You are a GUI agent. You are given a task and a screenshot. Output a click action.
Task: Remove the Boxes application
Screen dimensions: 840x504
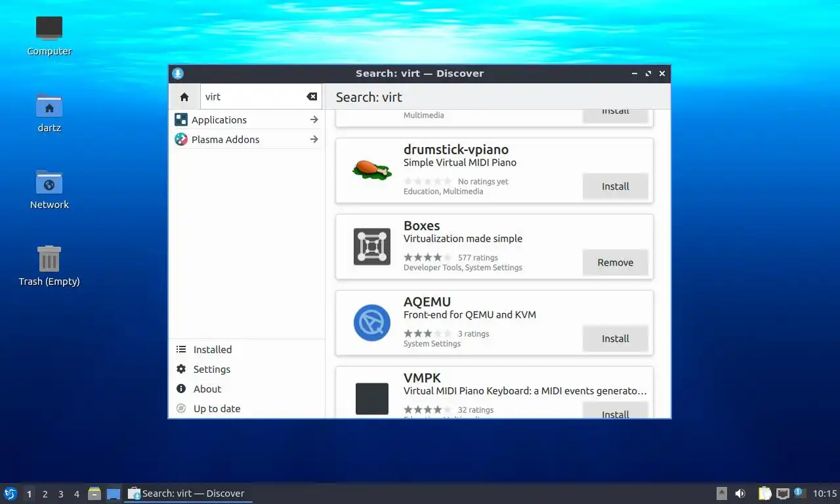pos(615,262)
